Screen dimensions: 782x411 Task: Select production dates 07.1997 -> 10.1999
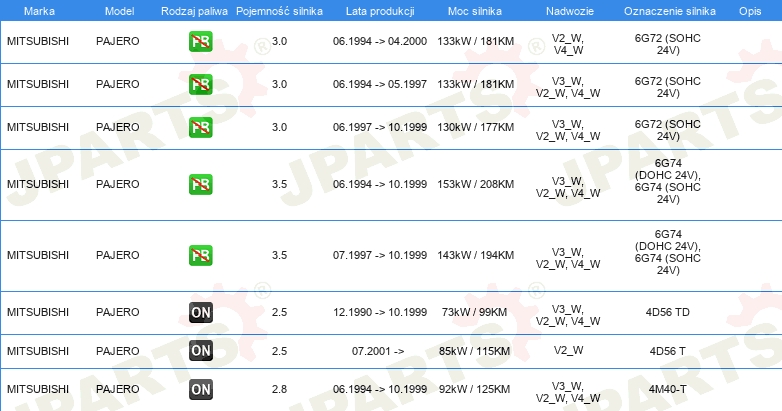380,255
